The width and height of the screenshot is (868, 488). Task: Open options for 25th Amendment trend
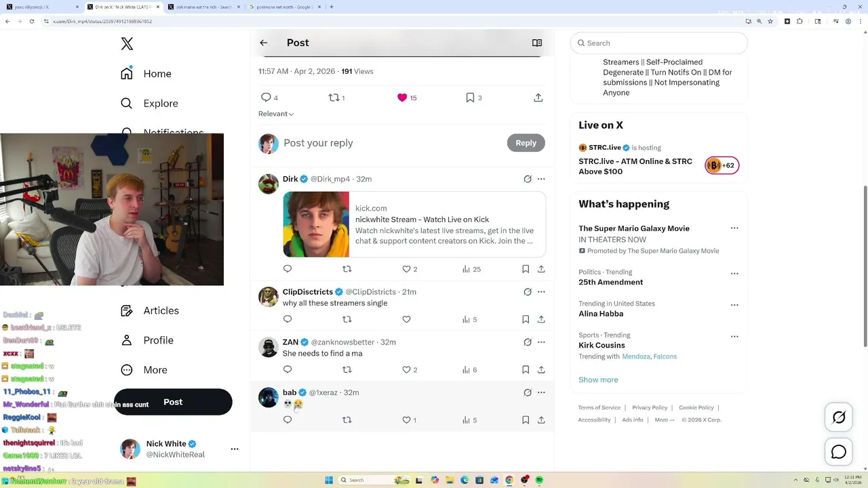pyautogui.click(x=734, y=273)
